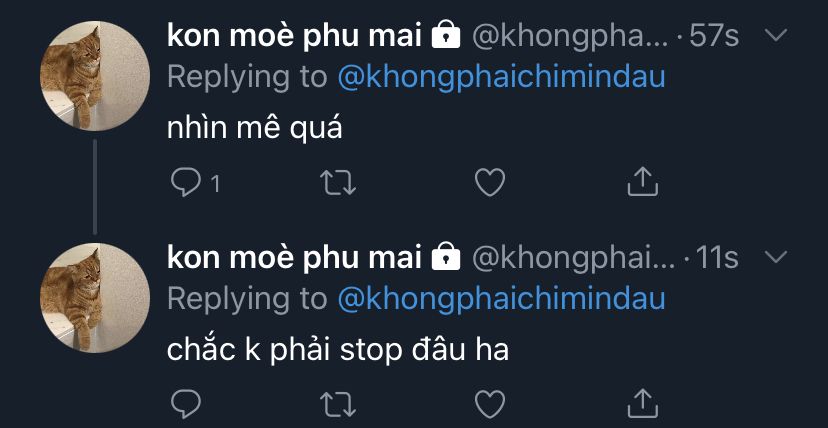
Task: Reply to the "nhìn mê quá" tweet
Action: click(x=186, y=183)
